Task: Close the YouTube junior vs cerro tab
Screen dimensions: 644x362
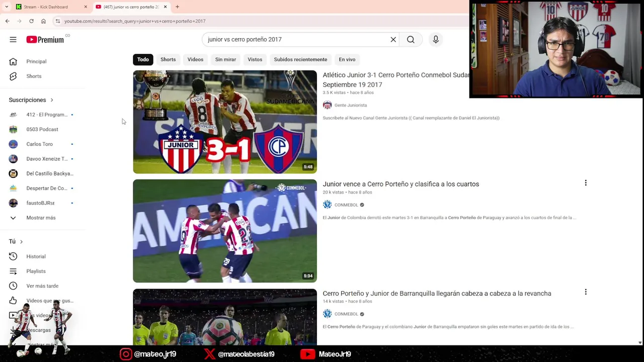Action: pyautogui.click(x=165, y=7)
